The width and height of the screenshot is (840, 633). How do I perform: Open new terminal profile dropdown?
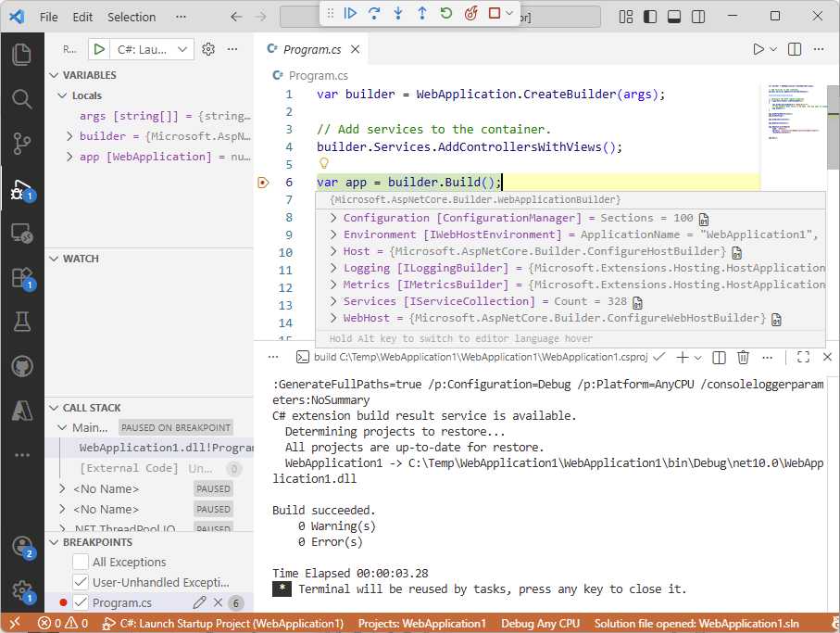pos(697,358)
